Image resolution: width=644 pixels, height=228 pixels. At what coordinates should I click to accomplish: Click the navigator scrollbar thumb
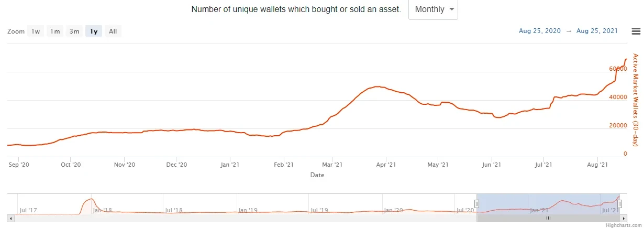click(548, 218)
